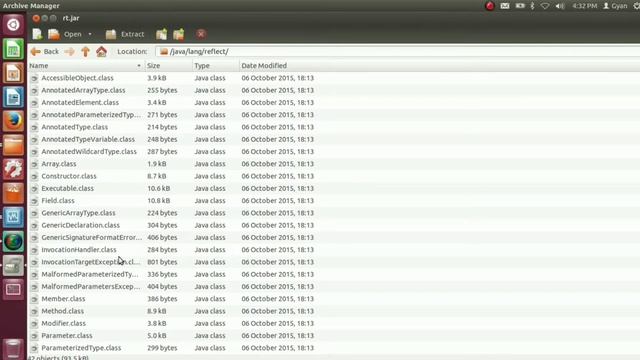Select GenericDeclaration.class file

point(80,225)
